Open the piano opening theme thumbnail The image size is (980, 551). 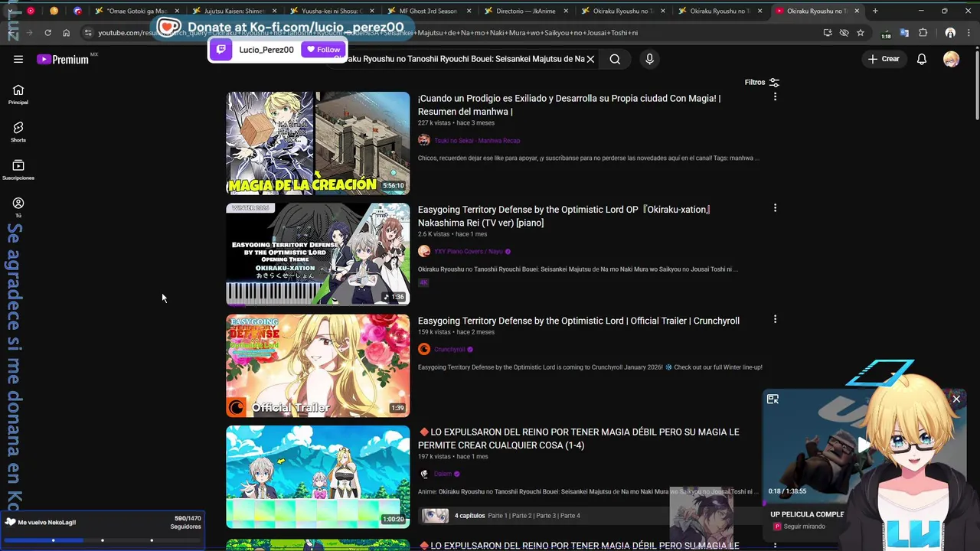coord(318,254)
